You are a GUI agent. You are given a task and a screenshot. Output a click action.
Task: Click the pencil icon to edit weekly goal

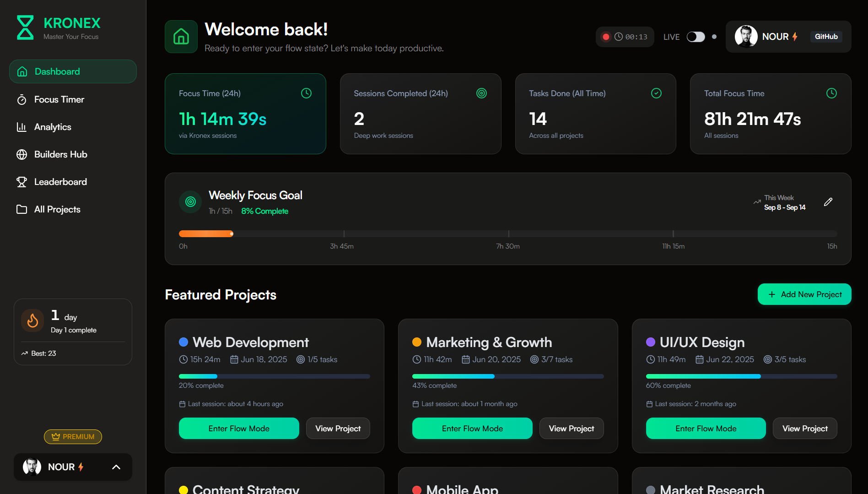(828, 202)
